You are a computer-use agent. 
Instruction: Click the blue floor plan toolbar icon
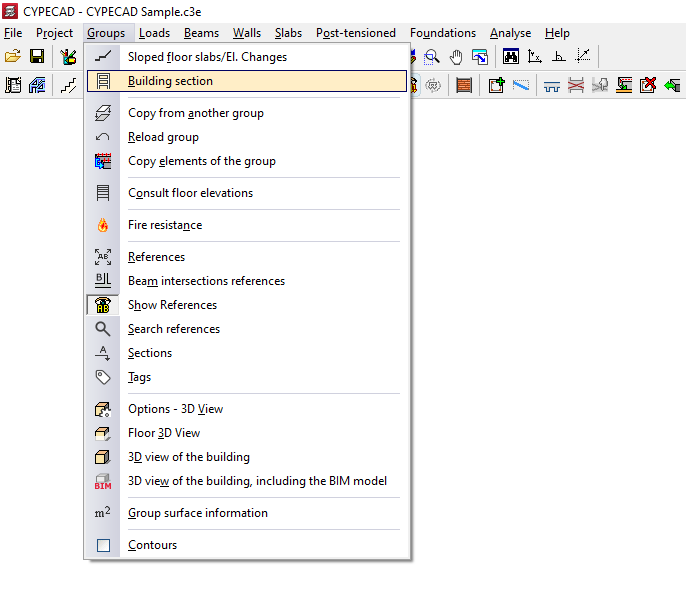[x=37, y=85]
